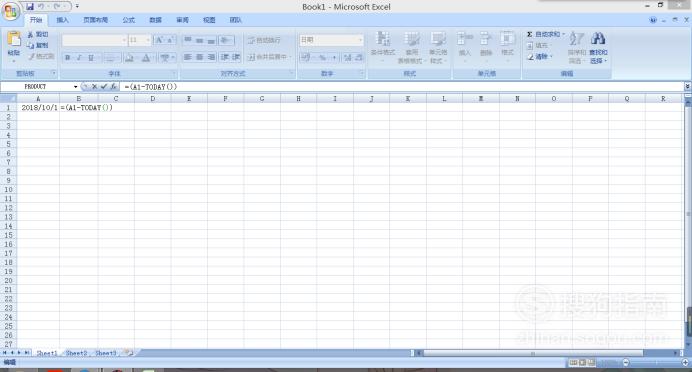The width and height of the screenshot is (692, 372).
Task: Open the Name Box dropdown arrow
Action: tap(75, 87)
